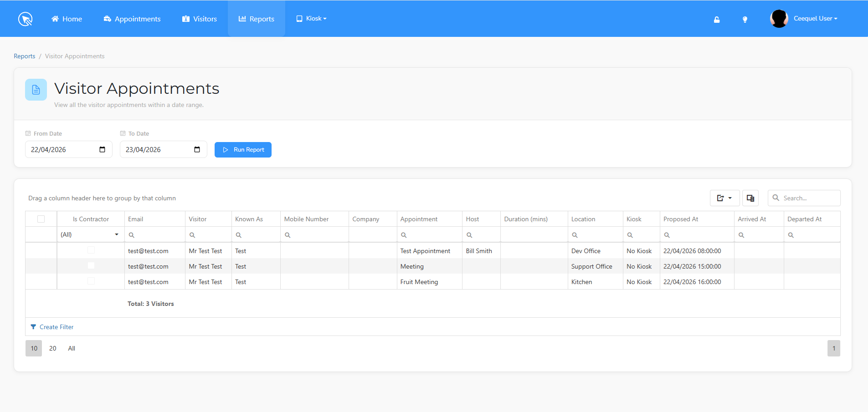Click the lightbulb icon in top bar

click(x=745, y=19)
